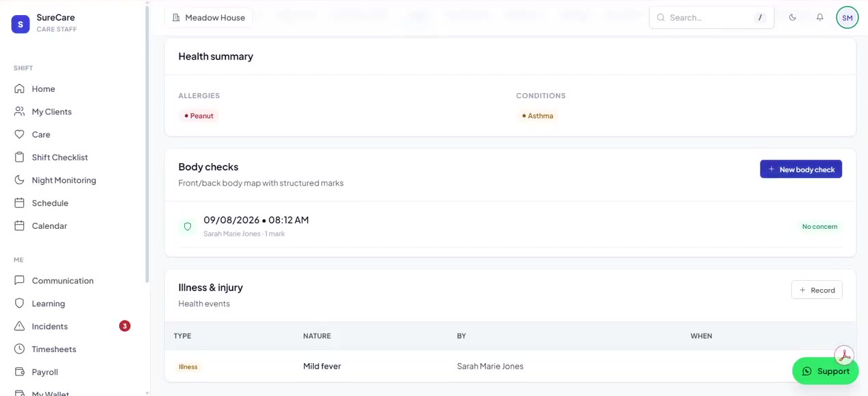Open notifications bell icon
This screenshot has height=396, width=868.
(x=819, y=17)
